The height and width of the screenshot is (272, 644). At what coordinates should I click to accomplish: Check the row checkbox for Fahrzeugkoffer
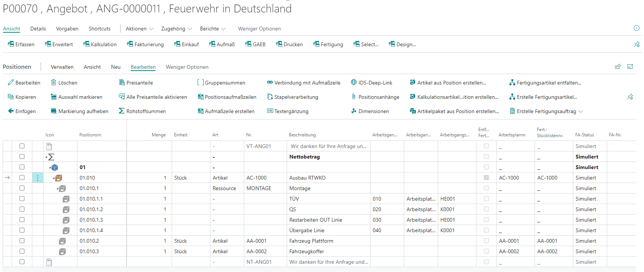pos(22,251)
